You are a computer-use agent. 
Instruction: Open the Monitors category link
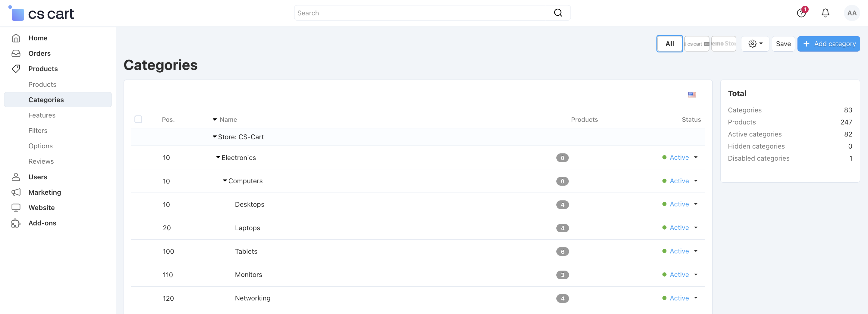coord(248,275)
